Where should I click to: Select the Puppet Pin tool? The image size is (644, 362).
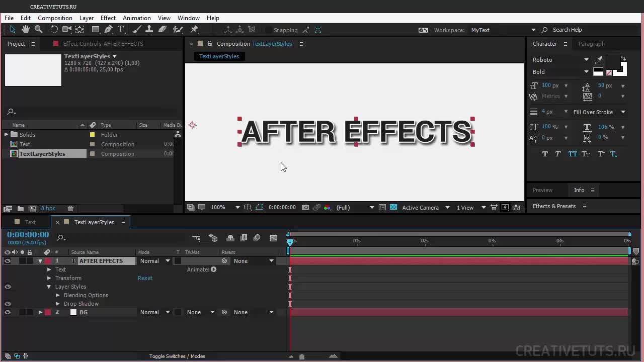click(195, 30)
